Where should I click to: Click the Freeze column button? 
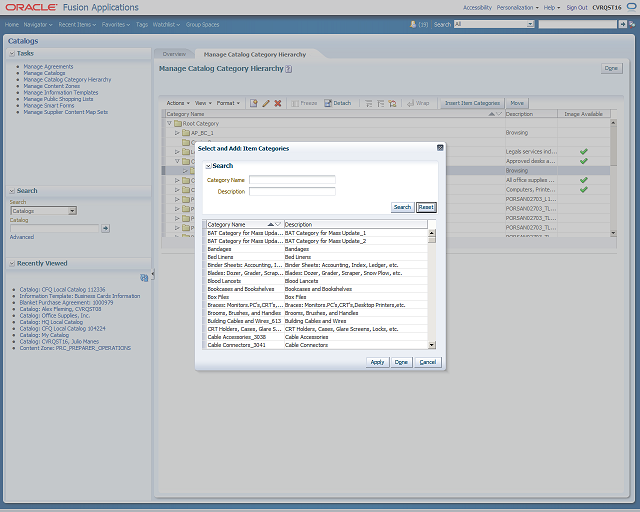[304, 103]
